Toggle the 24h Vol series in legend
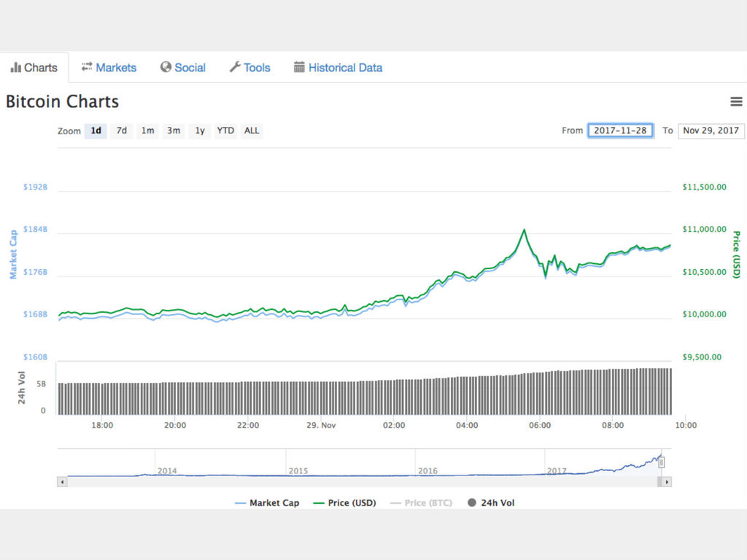 (491, 503)
